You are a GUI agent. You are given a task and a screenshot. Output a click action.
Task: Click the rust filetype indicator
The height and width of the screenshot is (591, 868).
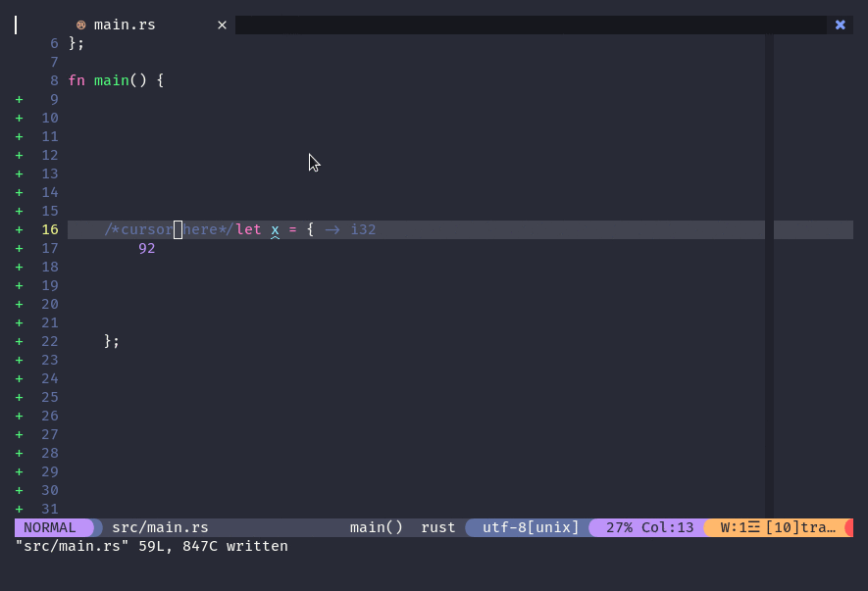coord(437,527)
